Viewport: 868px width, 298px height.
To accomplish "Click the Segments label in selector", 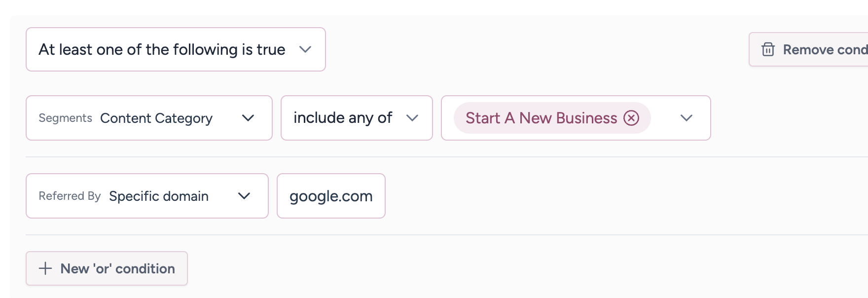I will click(65, 118).
